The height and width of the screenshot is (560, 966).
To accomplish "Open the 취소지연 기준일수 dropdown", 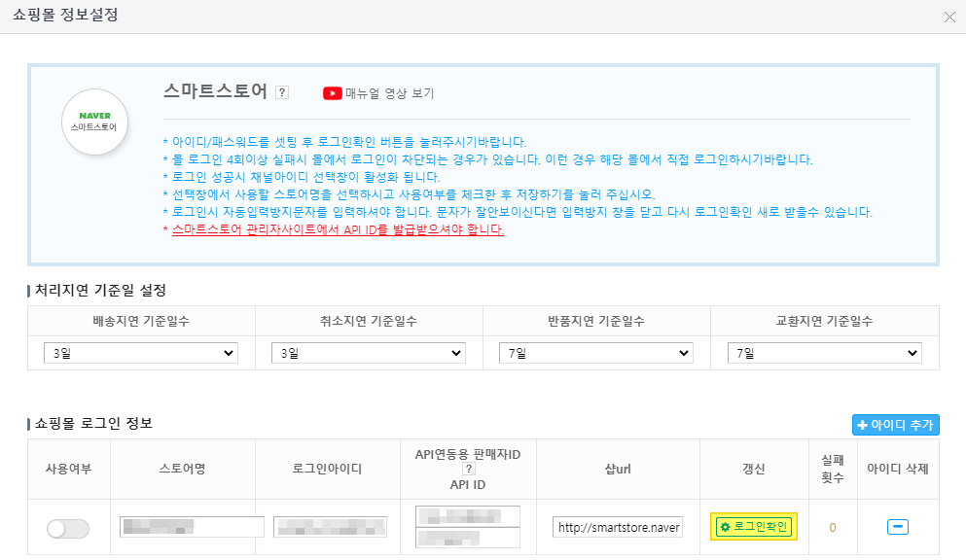I will (x=369, y=353).
